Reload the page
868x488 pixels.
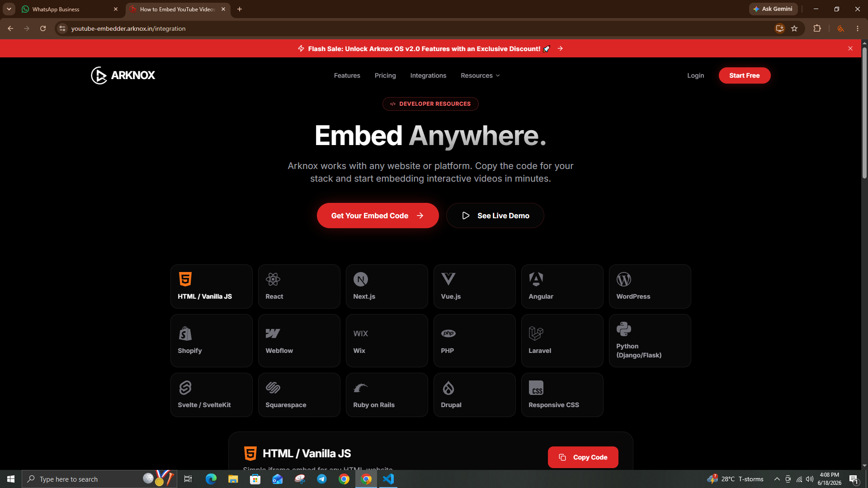(x=43, y=28)
